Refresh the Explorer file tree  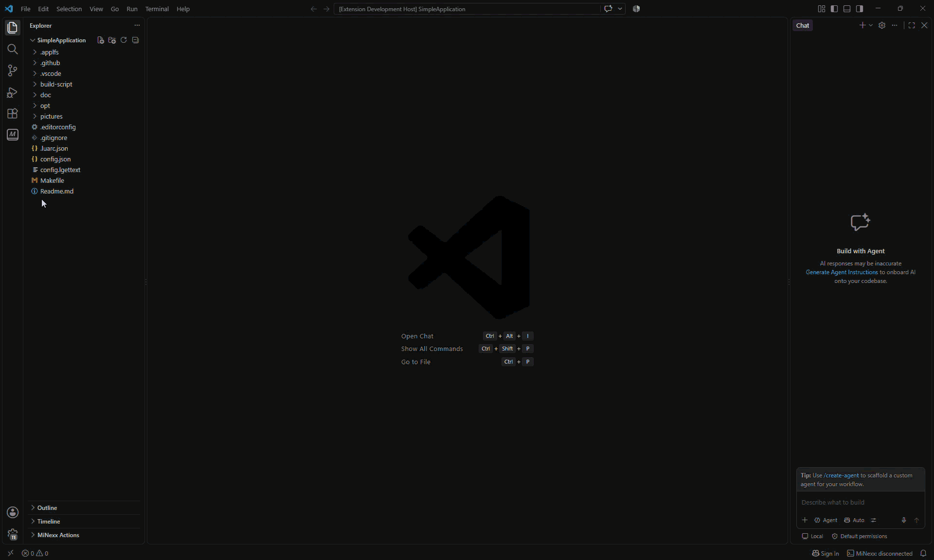tap(124, 40)
